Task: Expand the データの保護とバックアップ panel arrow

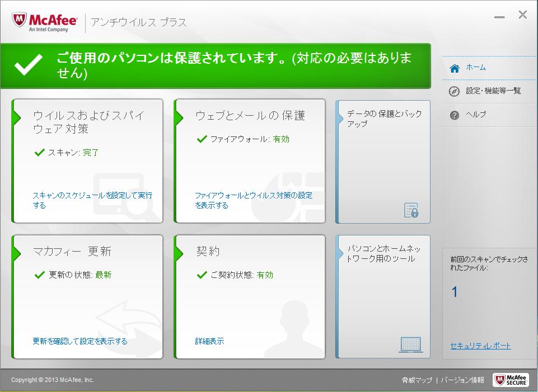Action: coord(340,119)
